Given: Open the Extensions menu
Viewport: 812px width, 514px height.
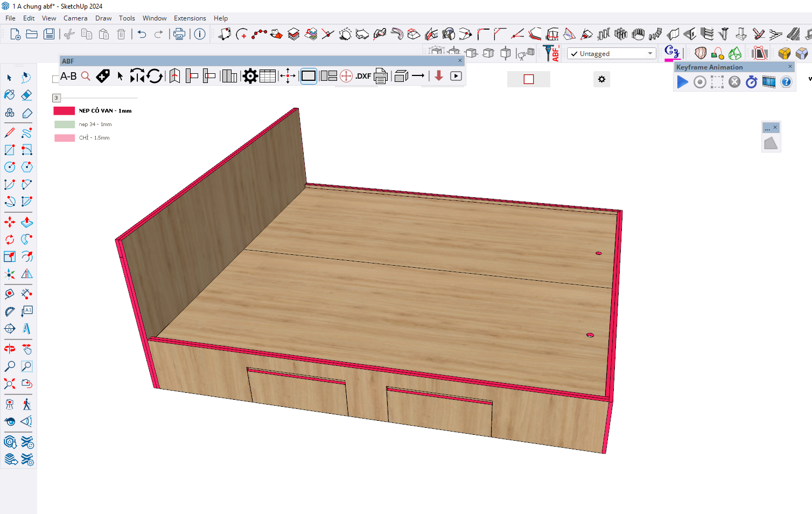Looking at the screenshot, I should tap(190, 18).
